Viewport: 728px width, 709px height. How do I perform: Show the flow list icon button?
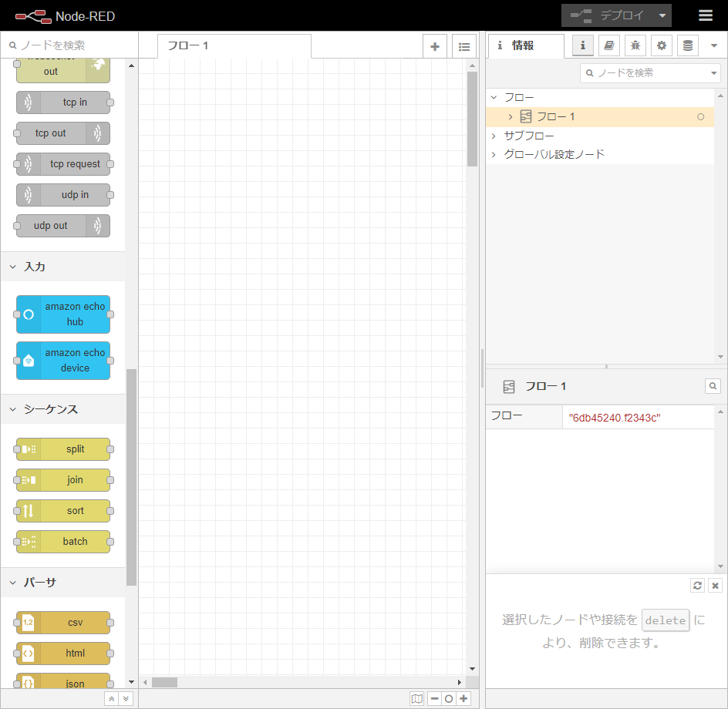pos(463,46)
